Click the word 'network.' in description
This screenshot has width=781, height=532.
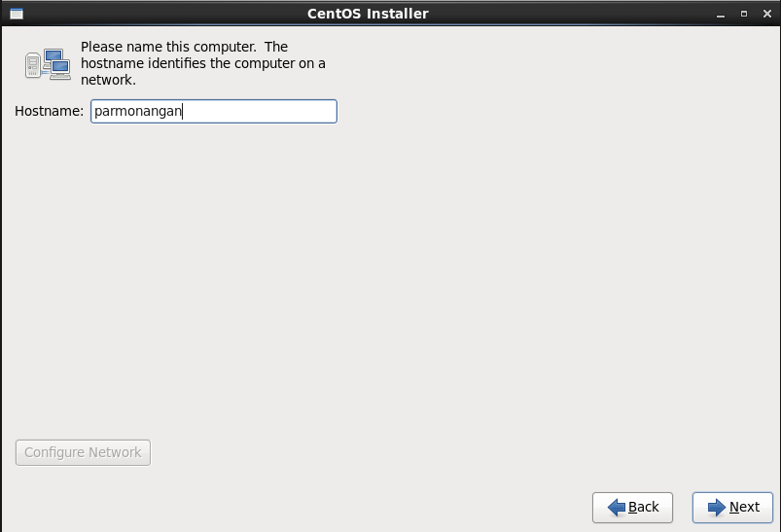(x=108, y=80)
